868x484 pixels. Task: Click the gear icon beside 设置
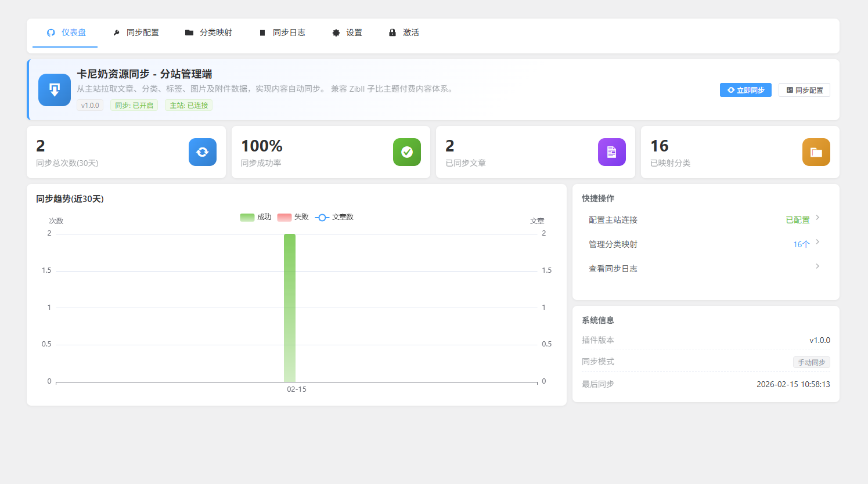point(336,33)
